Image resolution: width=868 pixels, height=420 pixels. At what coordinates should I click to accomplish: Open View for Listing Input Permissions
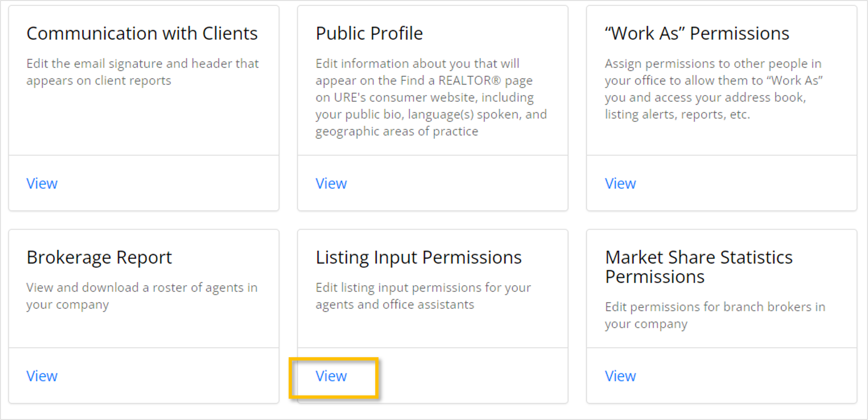[331, 376]
